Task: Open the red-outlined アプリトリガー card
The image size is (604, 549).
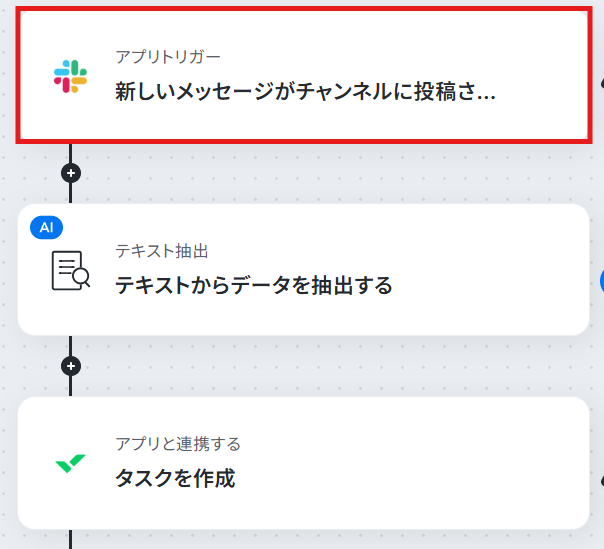Action: (304, 75)
